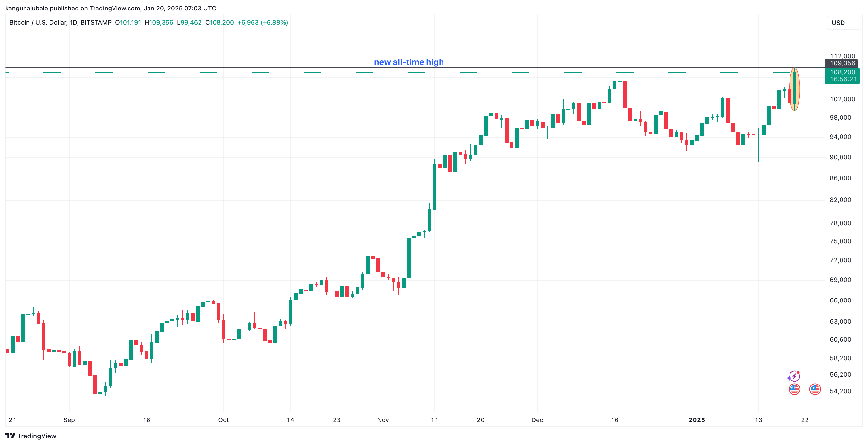Open the USD currency selector
868x445 pixels.
click(843, 23)
